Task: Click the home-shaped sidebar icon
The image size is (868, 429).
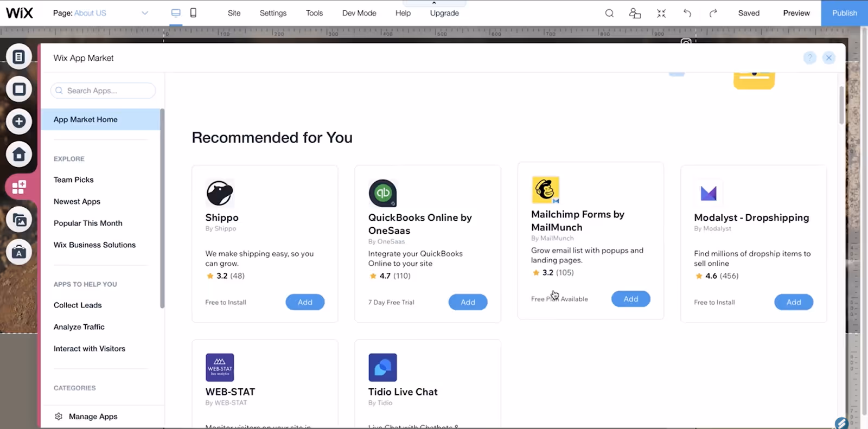Action: click(19, 155)
